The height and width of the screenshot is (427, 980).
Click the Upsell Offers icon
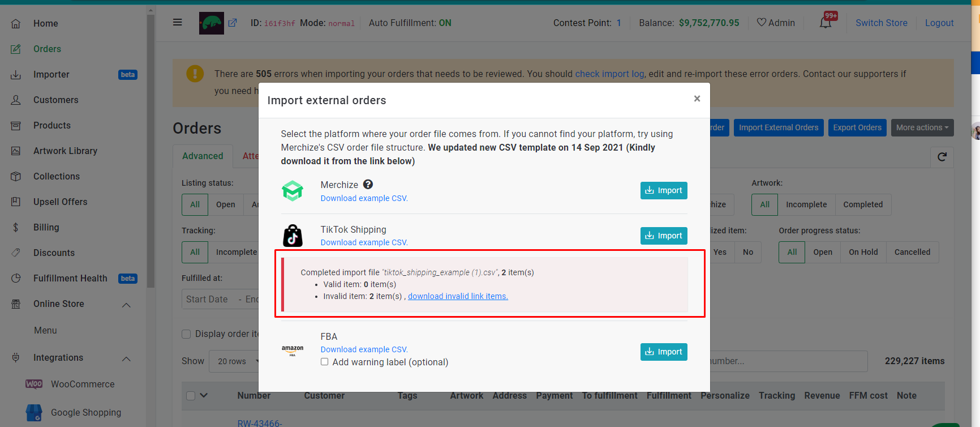[x=16, y=202]
